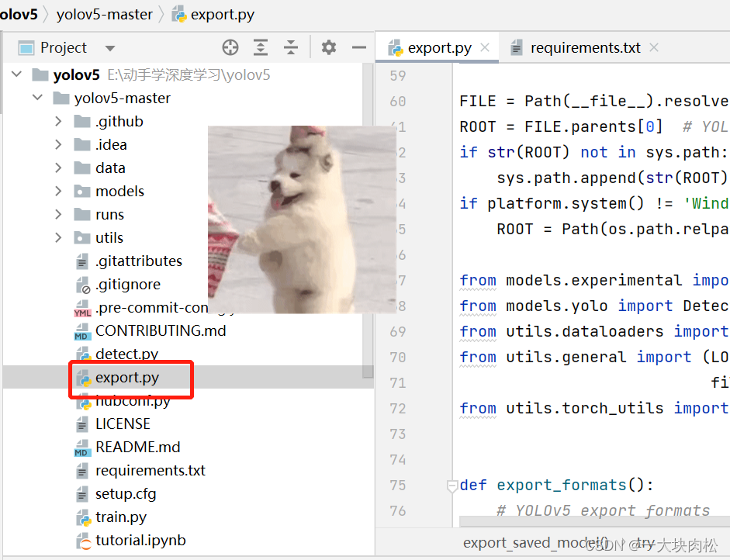This screenshot has height=560, width=730.
Task: Click the .pre-commit-config YML file icon
Action: [82, 308]
